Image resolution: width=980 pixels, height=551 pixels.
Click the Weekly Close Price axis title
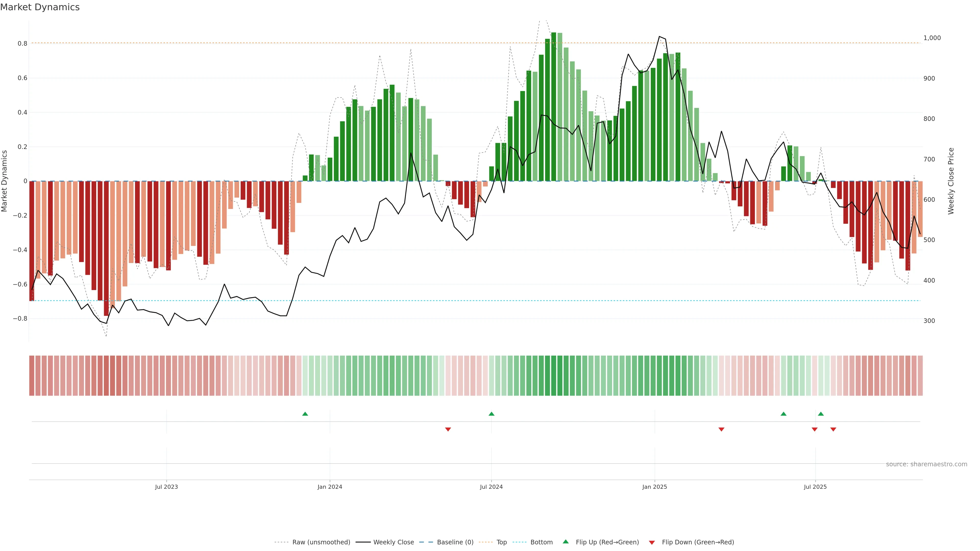click(x=951, y=181)
